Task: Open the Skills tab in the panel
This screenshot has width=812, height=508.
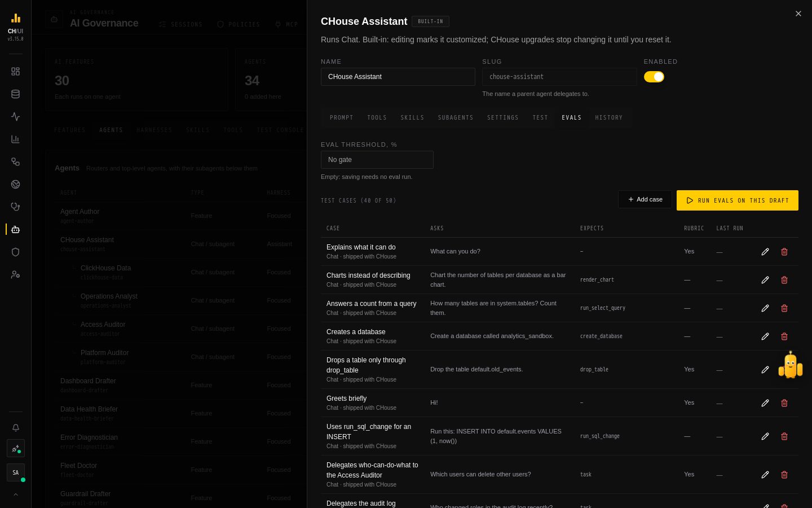Action: click(x=412, y=117)
